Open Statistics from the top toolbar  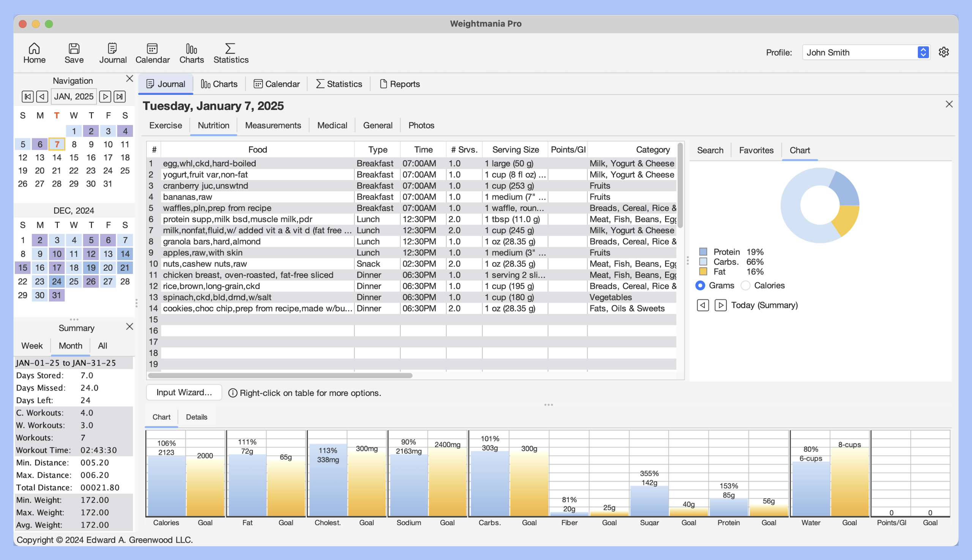click(231, 53)
